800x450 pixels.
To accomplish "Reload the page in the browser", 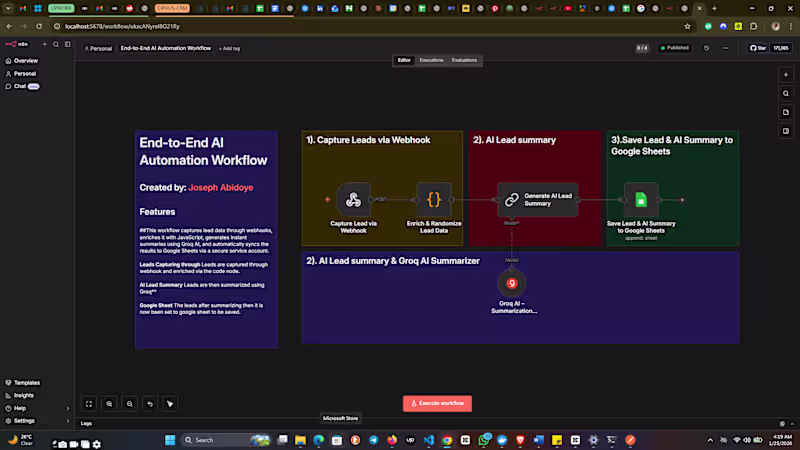I will (39, 27).
